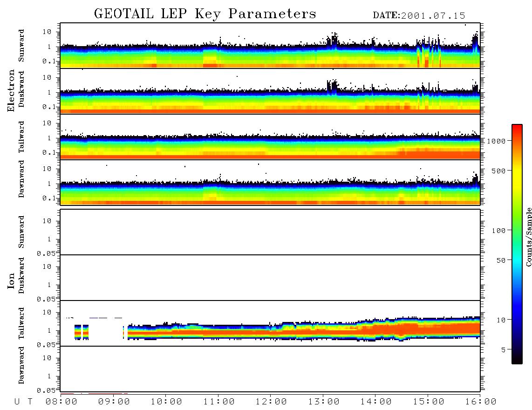Click the empty Ion Dawnward plot panel
The width and height of the screenshot is (532, 410).
[x=270, y=369]
